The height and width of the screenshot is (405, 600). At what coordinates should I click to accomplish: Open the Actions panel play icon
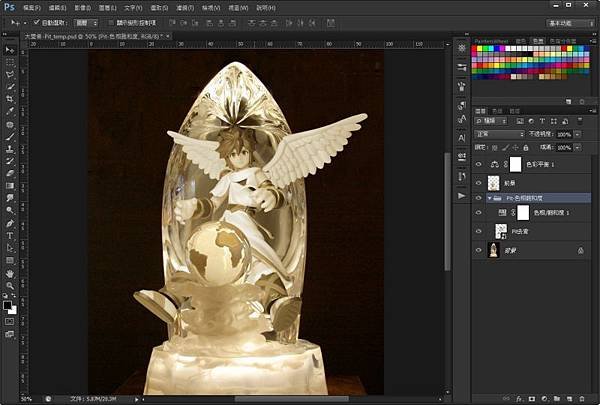462,196
